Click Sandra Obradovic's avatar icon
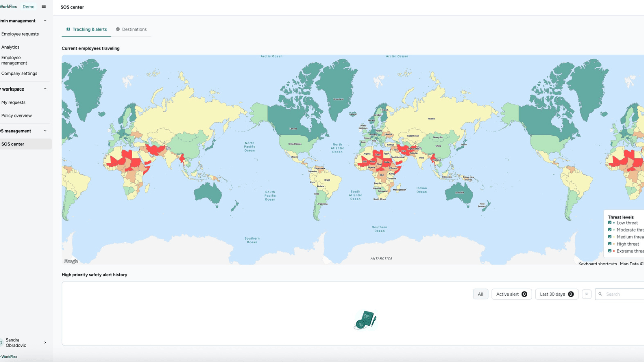Screen dimensions: 644x362 (2, 342)
